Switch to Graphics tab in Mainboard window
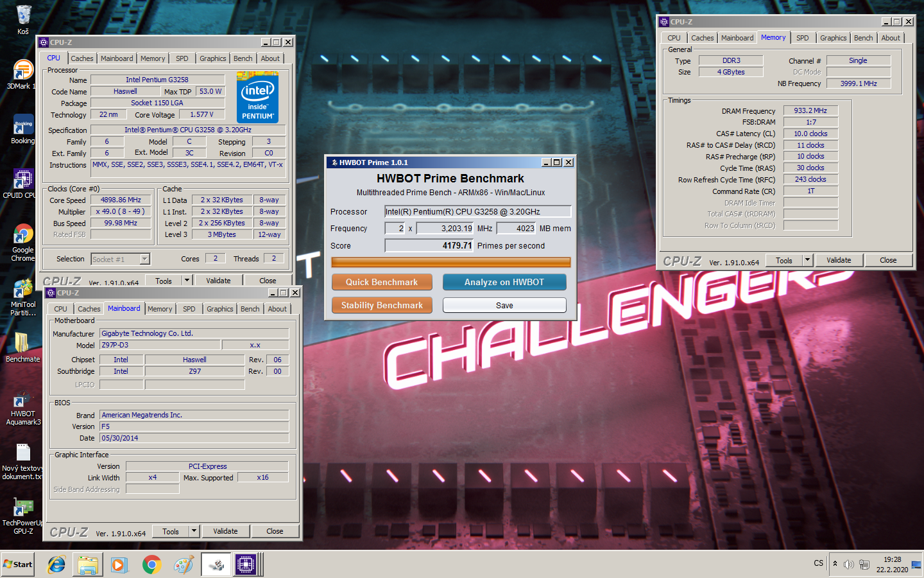 click(220, 309)
